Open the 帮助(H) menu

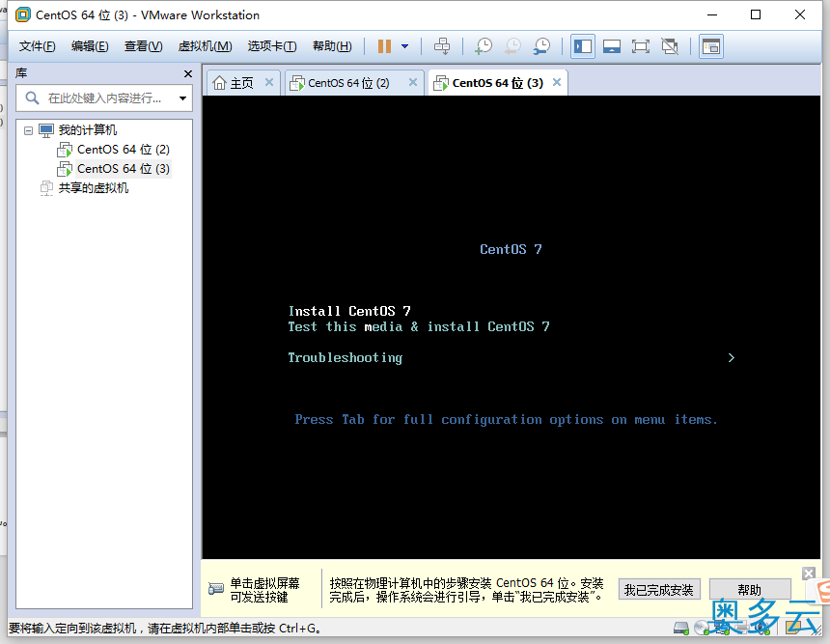coord(332,46)
